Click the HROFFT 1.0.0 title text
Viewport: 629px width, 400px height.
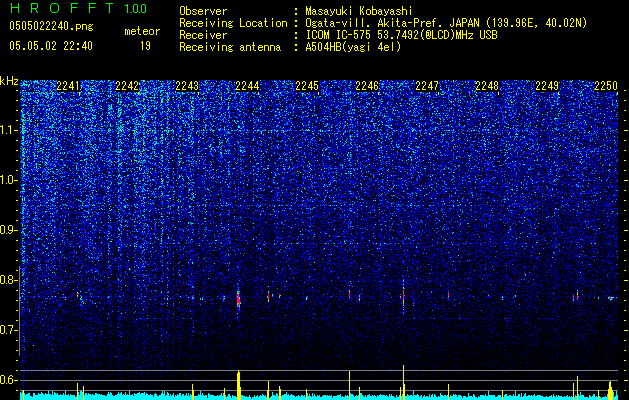coord(78,8)
